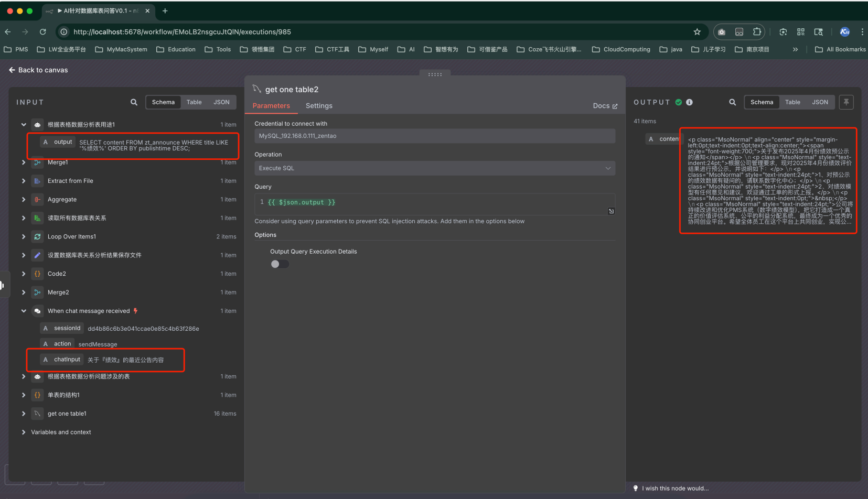Viewport: 868px width, 499px height.
Task: Open the Education bookmarks folder
Action: tap(176, 49)
